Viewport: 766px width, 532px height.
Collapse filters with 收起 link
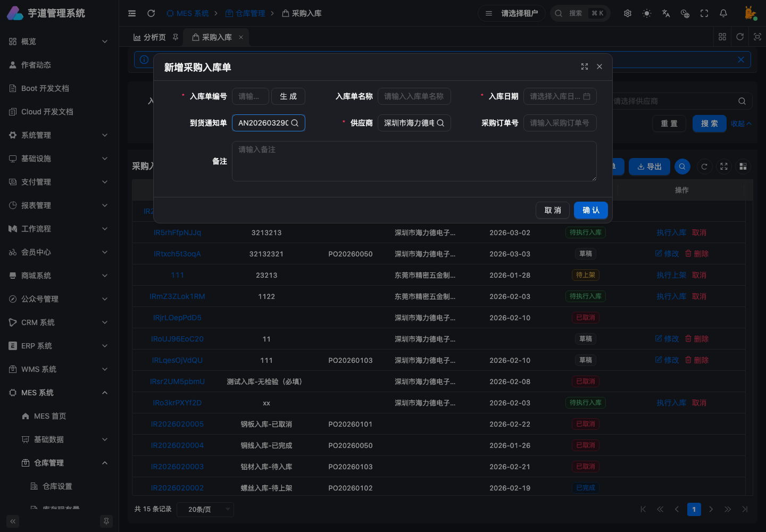tap(741, 123)
